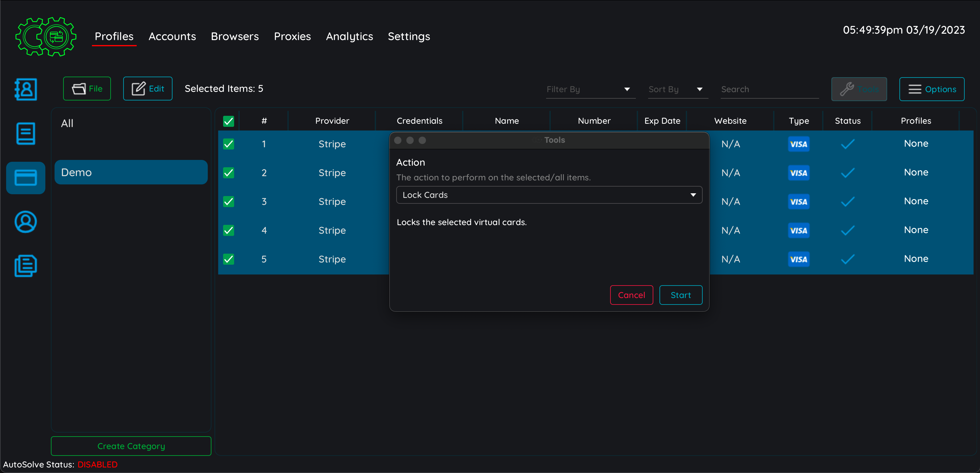This screenshot has height=473, width=980.
Task: Sort by the Credentials column header
Action: pyautogui.click(x=420, y=121)
